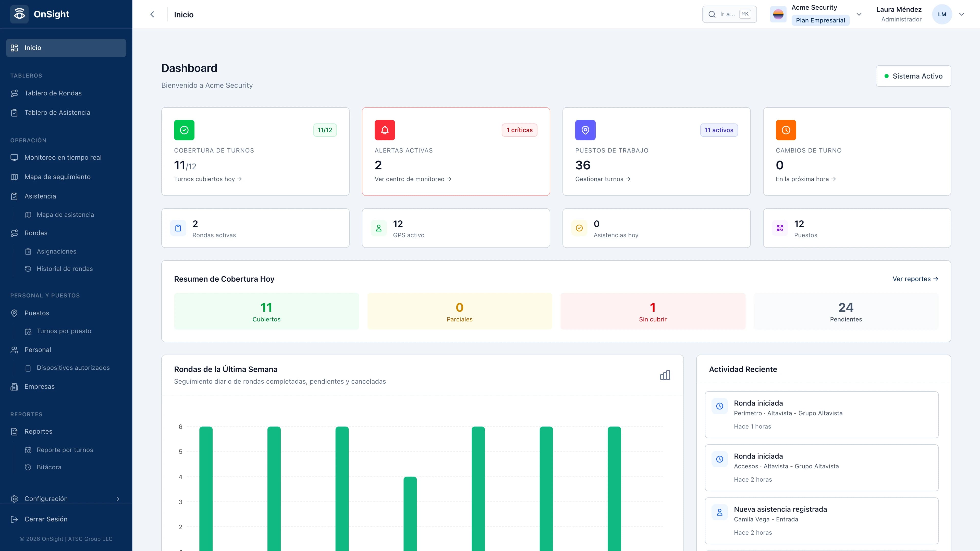Open the Laura Méndez user menu chevron
The image size is (980, 551).
pos(961,15)
